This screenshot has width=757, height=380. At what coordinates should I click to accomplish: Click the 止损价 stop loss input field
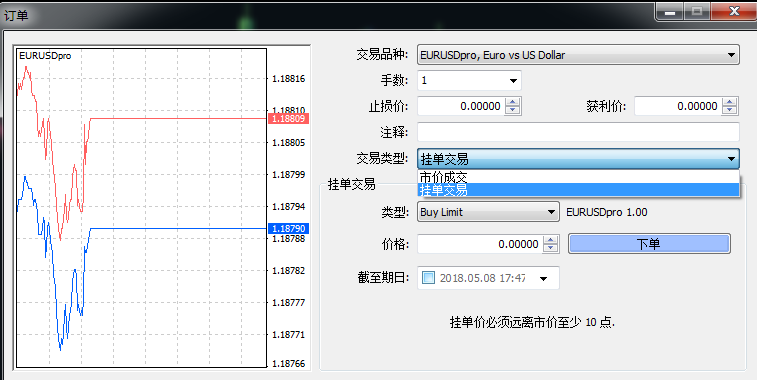click(x=461, y=106)
